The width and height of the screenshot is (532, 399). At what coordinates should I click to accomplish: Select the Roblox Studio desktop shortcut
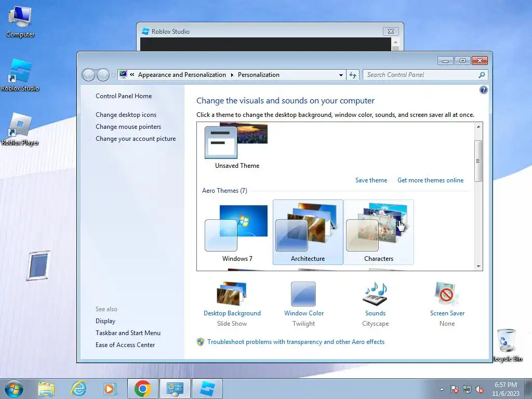click(20, 75)
